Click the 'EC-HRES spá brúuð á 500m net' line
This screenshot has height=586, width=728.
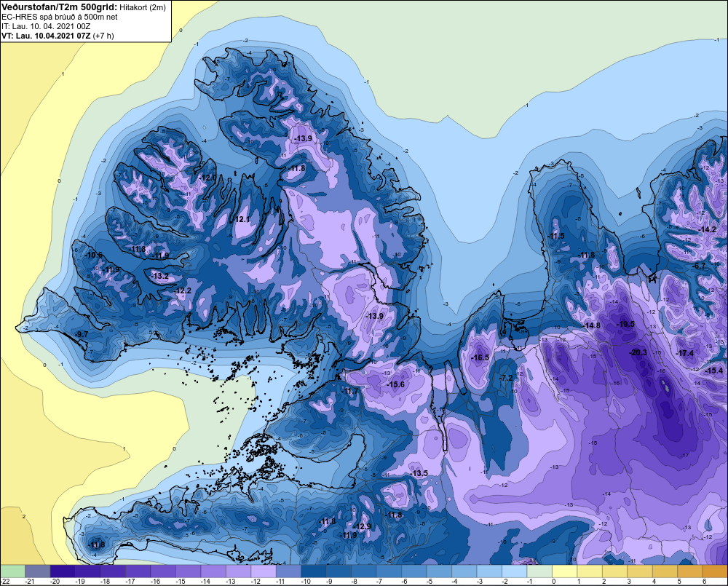pos(60,17)
